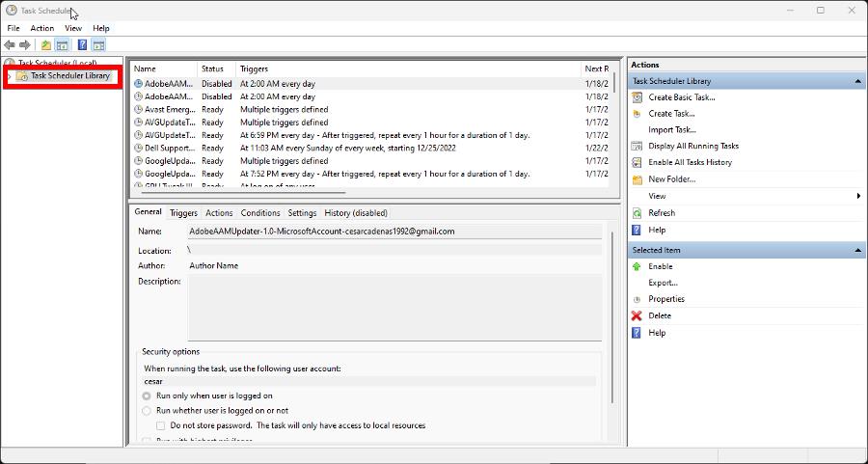Switch to the Settings tab
Image resolution: width=868 pixels, height=464 pixels.
pos(302,213)
